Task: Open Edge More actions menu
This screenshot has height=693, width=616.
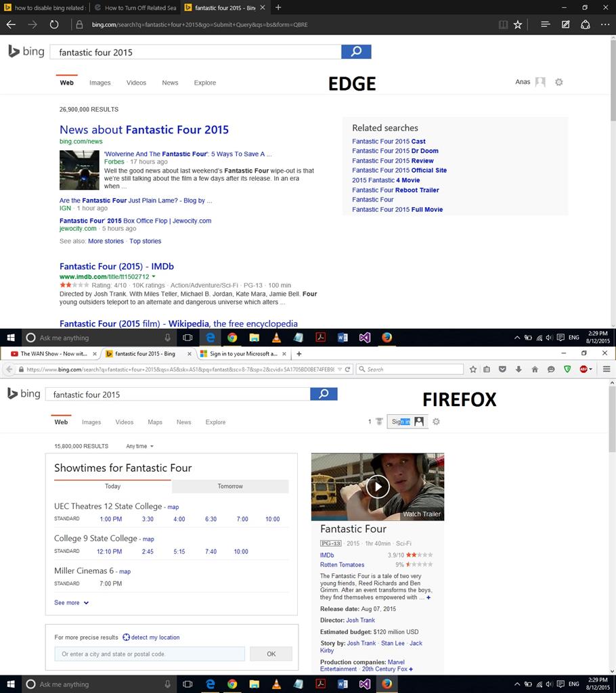Action: [x=605, y=24]
